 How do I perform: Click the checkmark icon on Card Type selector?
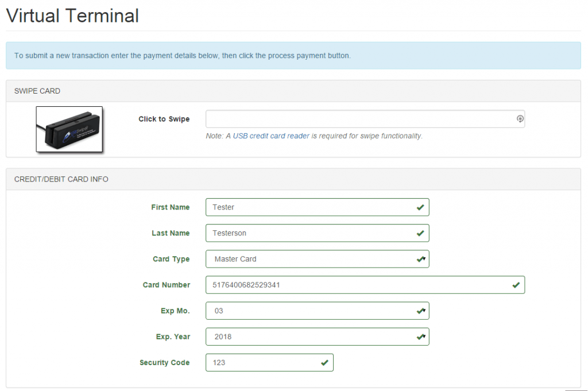click(419, 259)
